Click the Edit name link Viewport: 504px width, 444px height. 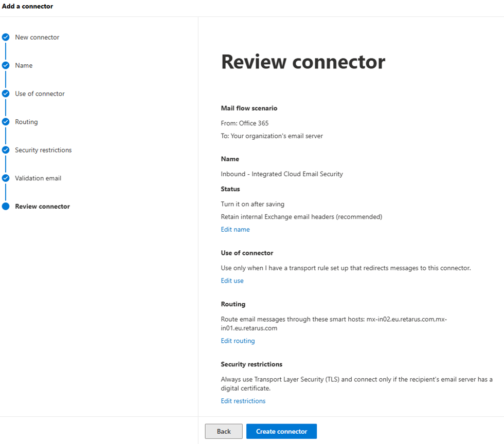pyautogui.click(x=235, y=230)
